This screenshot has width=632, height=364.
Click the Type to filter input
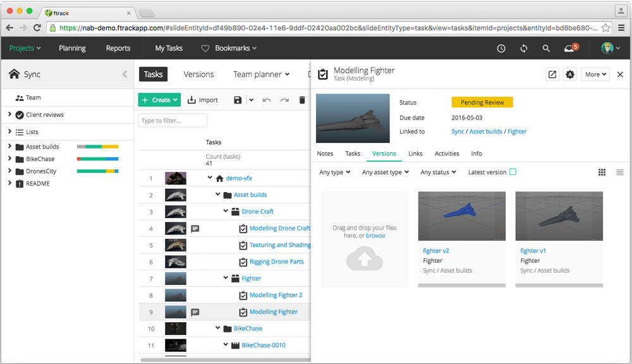tap(173, 121)
